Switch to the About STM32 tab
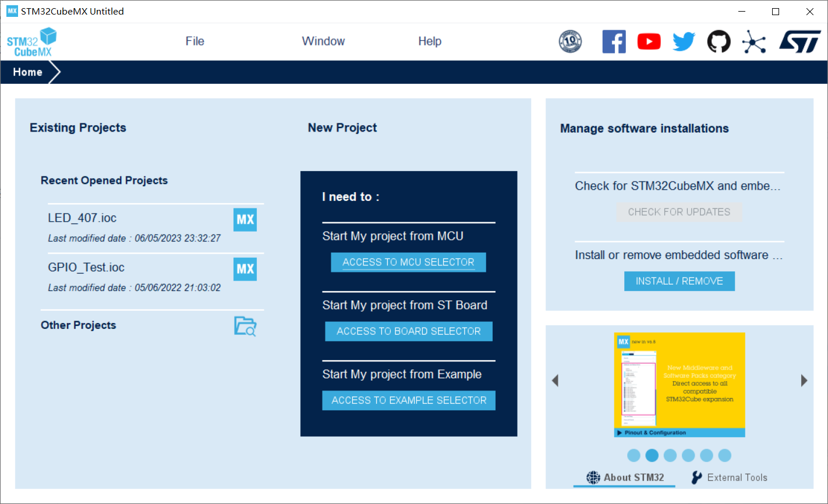828x504 pixels. click(x=625, y=477)
